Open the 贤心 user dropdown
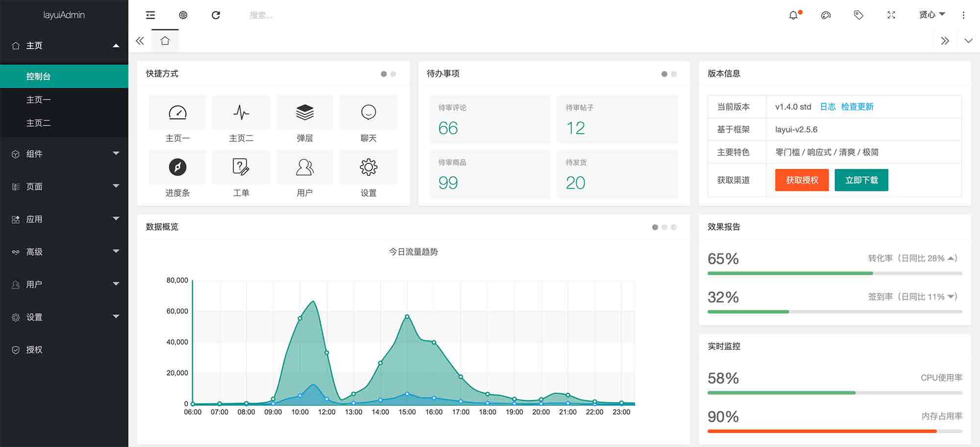This screenshot has height=447, width=980. point(932,15)
